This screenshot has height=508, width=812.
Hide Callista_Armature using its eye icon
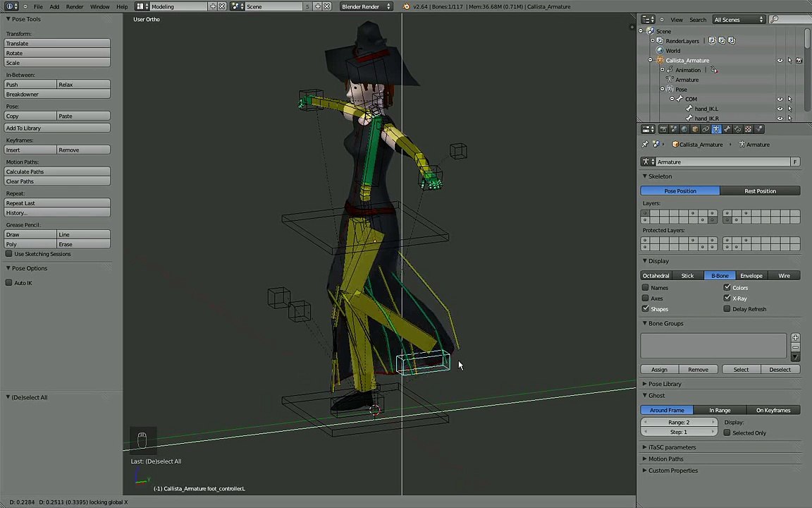click(780, 61)
